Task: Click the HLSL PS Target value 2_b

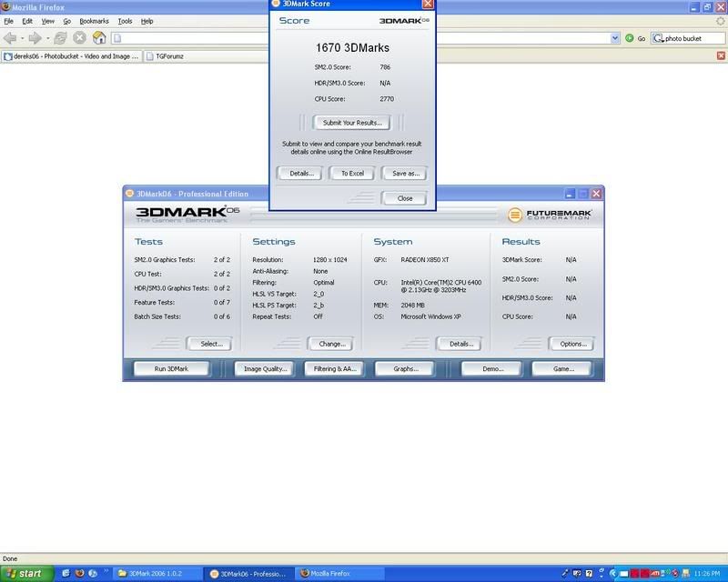Action: pos(318,306)
